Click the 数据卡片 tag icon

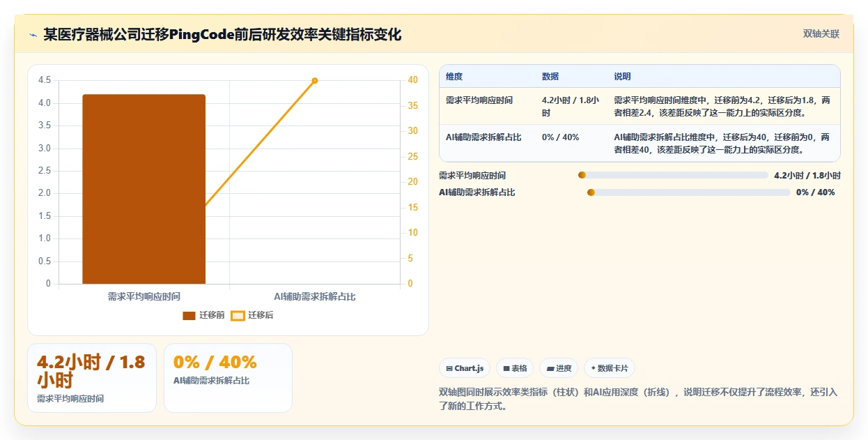(x=594, y=368)
